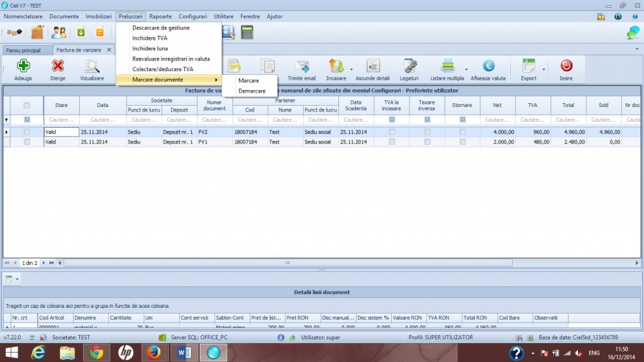Open Internet Explorer from the taskbar

coord(38,353)
